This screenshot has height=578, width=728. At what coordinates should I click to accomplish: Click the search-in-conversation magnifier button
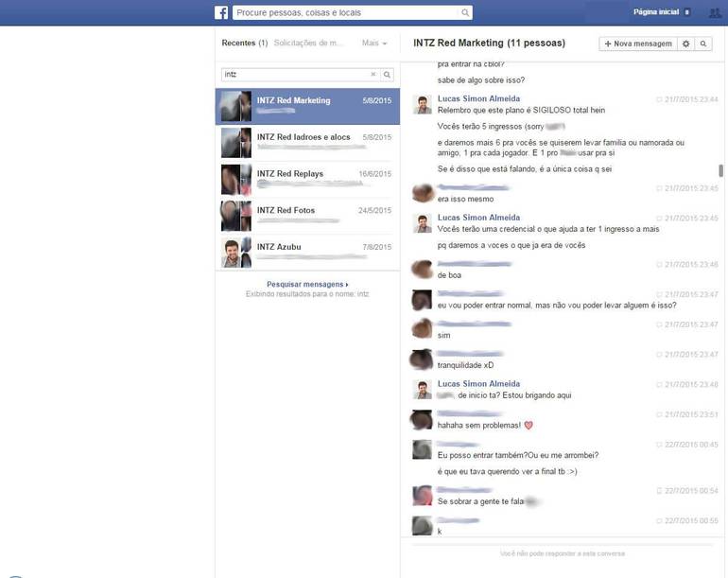coord(703,44)
